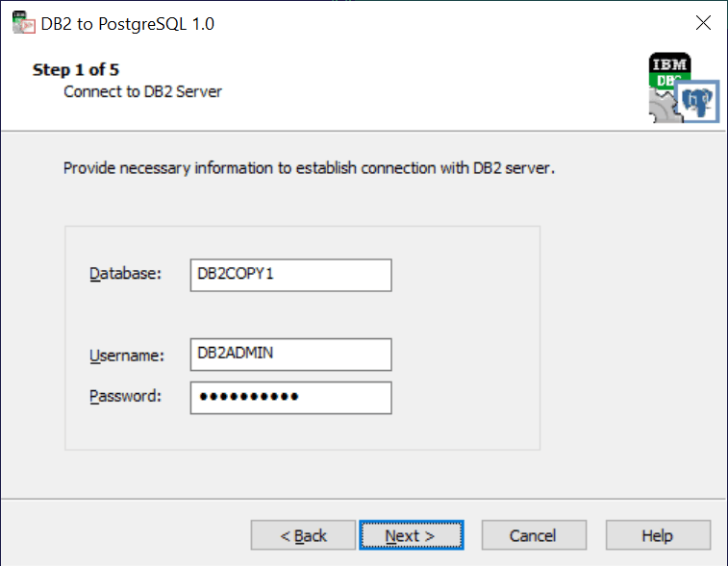Go to the next wizard step
The height and width of the screenshot is (566, 728).
(412, 535)
